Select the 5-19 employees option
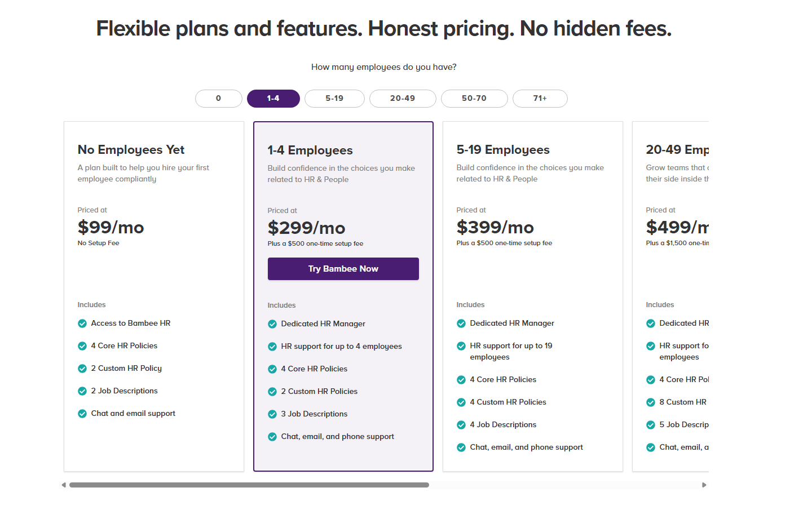This screenshot has width=812, height=523. click(334, 99)
